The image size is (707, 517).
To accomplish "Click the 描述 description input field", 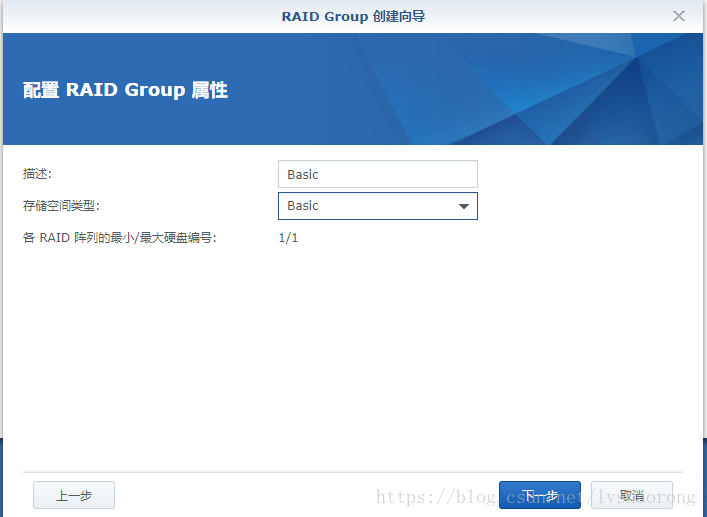I will (x=378, y=174).
